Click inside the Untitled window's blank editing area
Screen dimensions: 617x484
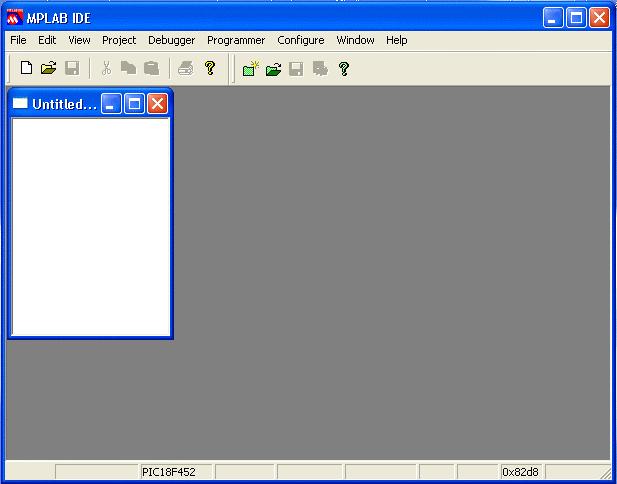point(91,226)
